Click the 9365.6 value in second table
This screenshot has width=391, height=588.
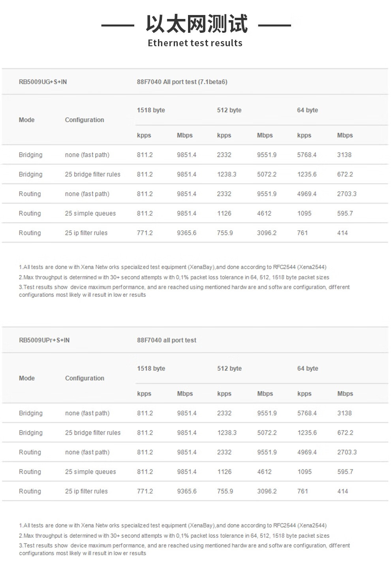[187, 492]
